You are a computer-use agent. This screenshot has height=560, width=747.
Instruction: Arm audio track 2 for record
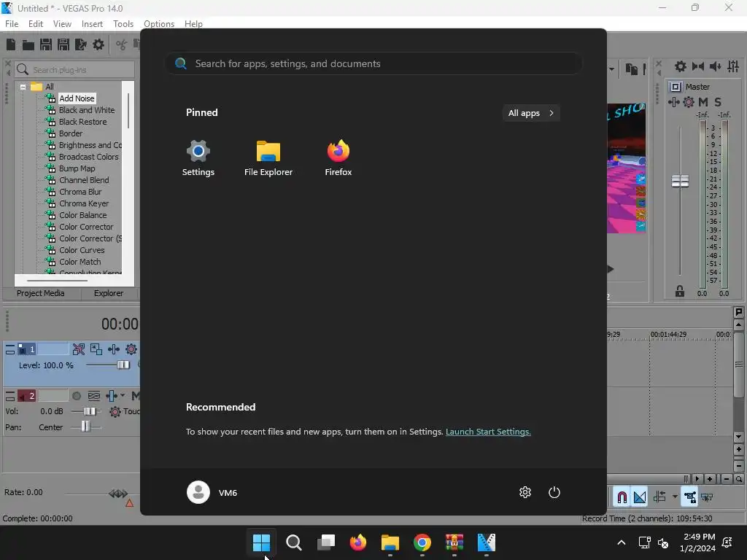(x=76, y=396)
